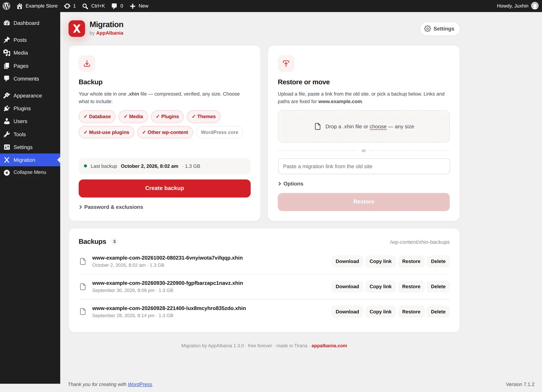Click the red Migration X logo
This screenshot has width=542, height=392.
click(77, 28)
